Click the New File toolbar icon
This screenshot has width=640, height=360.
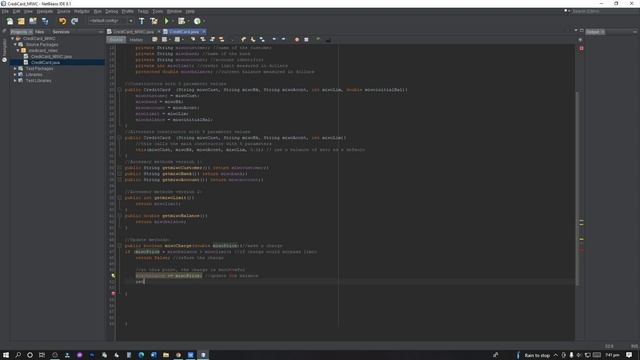[x=9, y=21]
